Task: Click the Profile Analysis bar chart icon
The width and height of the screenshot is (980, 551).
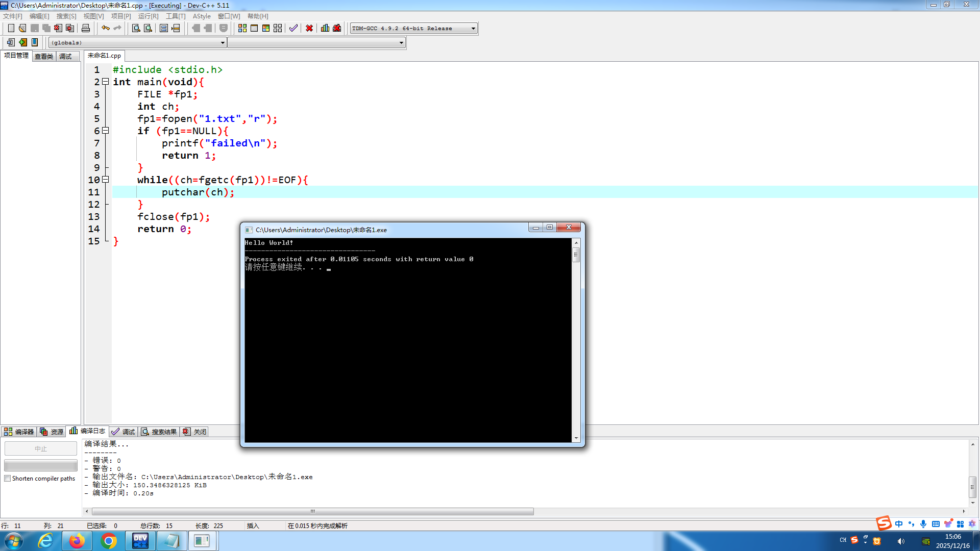Action: [325, 28]
